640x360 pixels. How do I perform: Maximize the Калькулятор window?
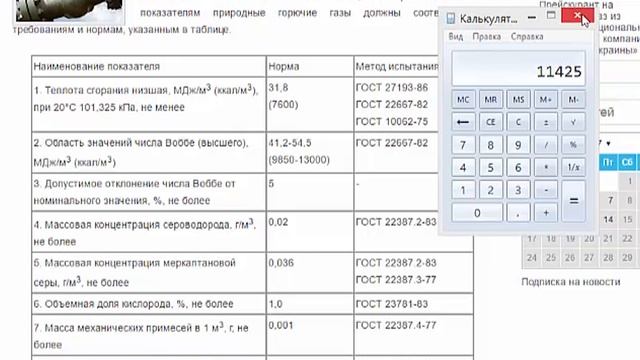pyautogui.click(x=551, y=16)
